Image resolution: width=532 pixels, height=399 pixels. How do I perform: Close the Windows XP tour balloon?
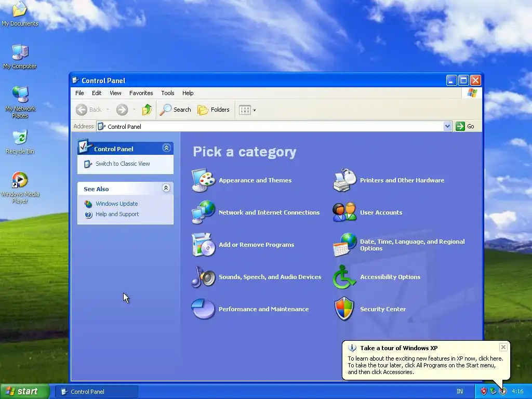click(x=503, y=347)
